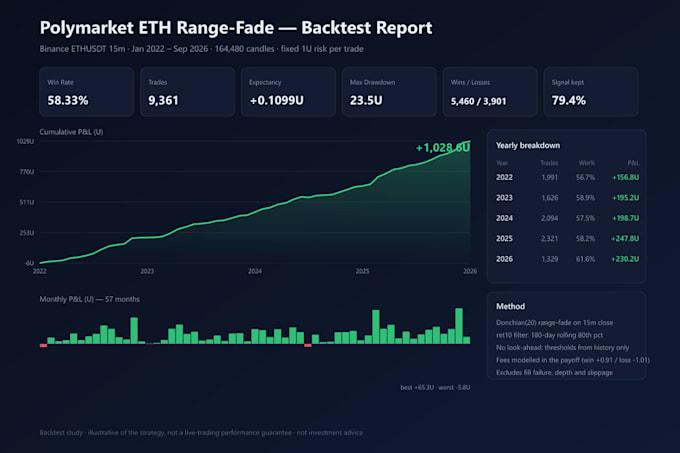Select the 253U y-axis label
Viewport: 680px width, 453px height.
tap(26, 233)
